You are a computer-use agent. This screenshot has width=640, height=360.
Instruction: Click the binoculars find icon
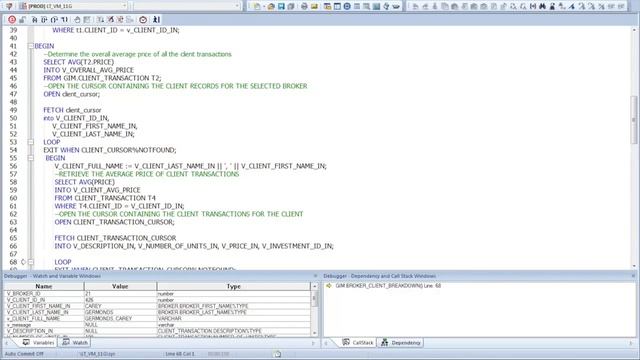(542, 6)
